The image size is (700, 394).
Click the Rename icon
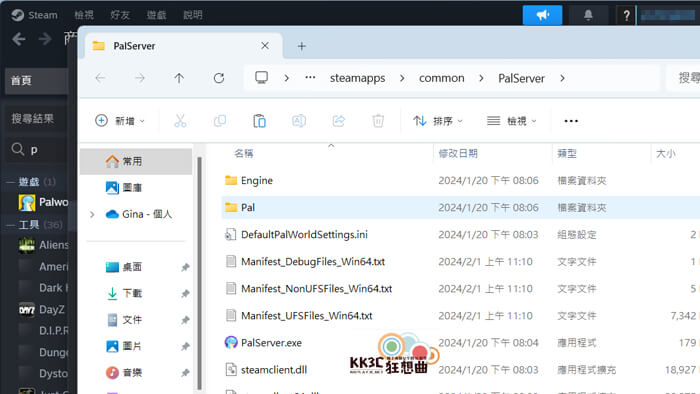(x=299, y=121)
